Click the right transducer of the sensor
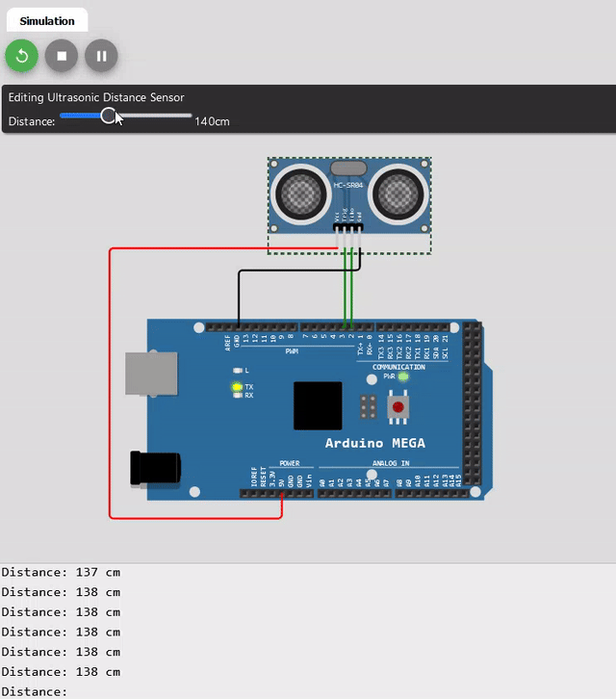Viewport: 616px width, 699px height. click(x=398, y=194)
